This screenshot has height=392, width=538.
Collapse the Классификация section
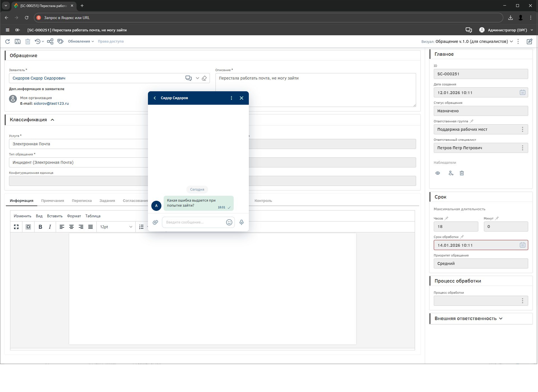coord(52,120)
